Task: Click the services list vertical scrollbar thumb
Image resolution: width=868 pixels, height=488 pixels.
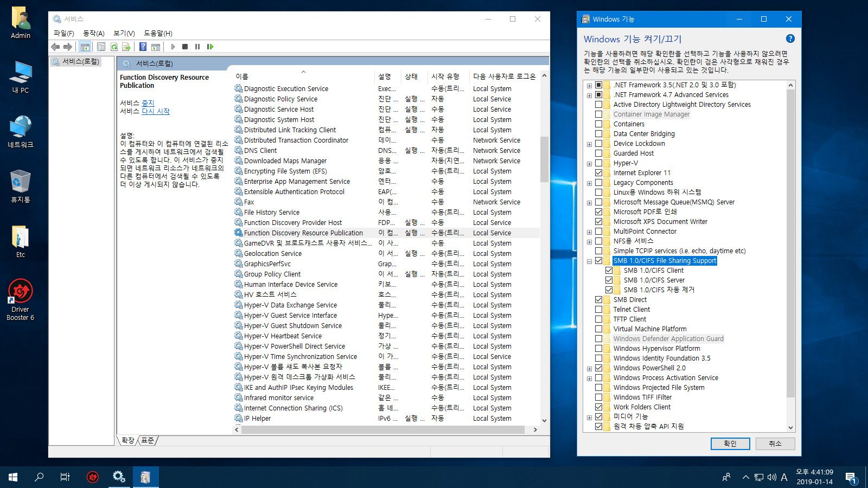Action: click(x=544, y=159)
